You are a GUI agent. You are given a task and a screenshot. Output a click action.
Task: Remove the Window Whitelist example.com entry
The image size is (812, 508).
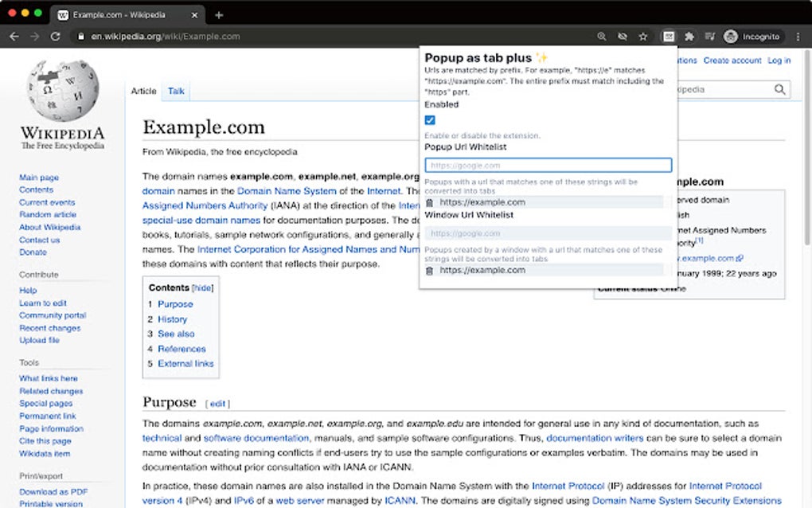430,270
